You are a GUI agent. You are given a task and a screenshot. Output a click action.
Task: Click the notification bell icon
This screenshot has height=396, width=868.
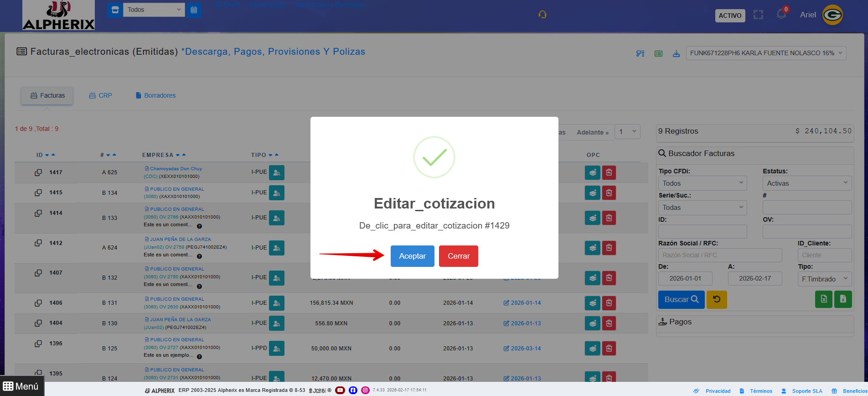point(781,15)
